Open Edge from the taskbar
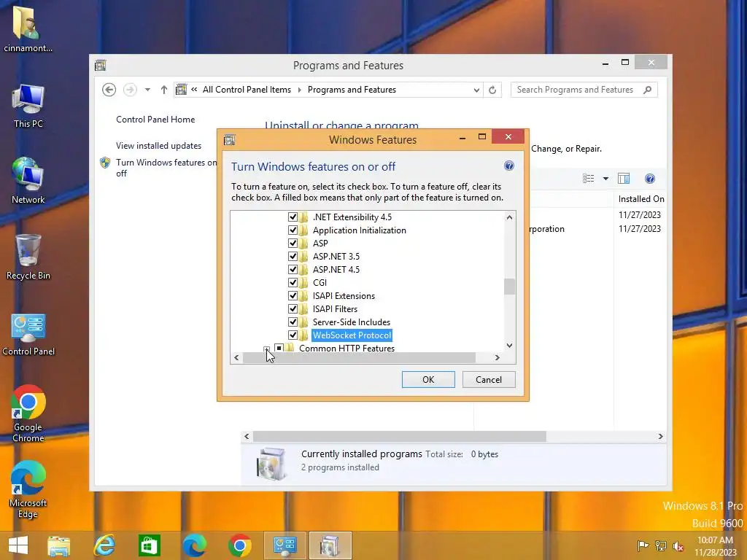Screen dimensions: 747x560 (195, 545)
